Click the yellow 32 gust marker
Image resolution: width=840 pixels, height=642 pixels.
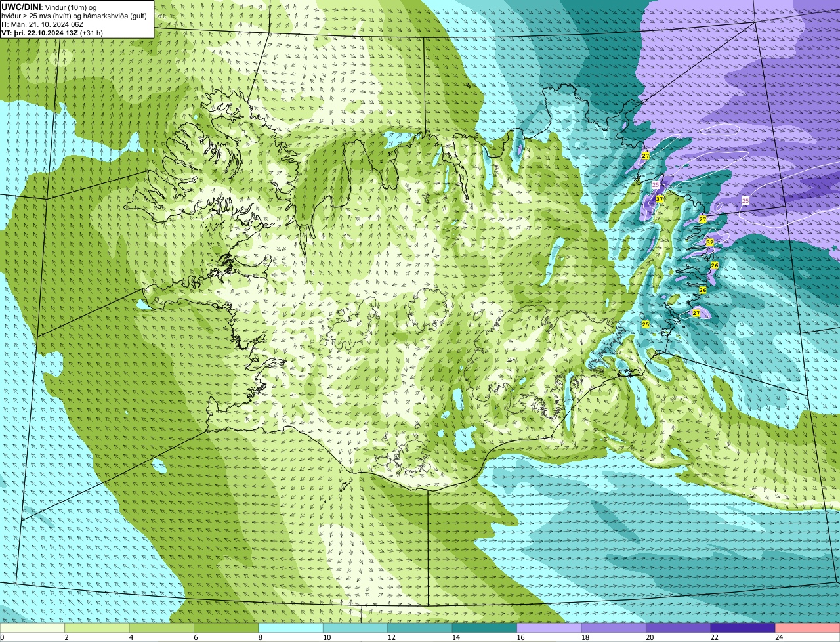click(709, 242)
